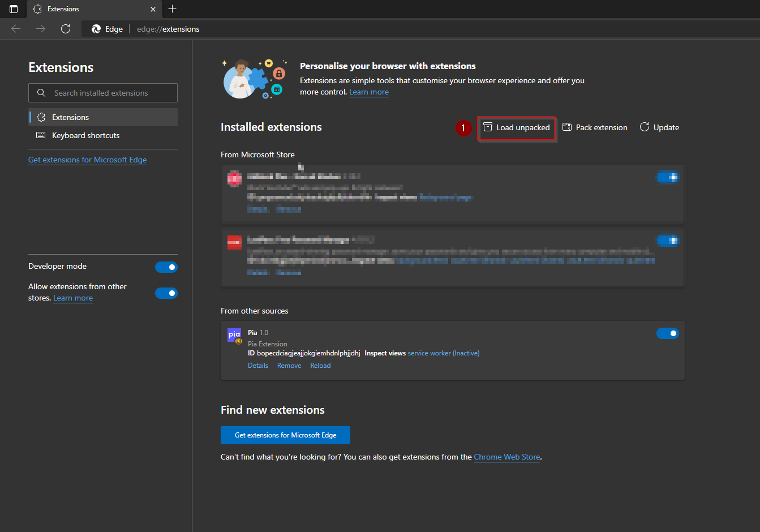
Task: Click Pack extension button
Action: [x=595, y=127]
